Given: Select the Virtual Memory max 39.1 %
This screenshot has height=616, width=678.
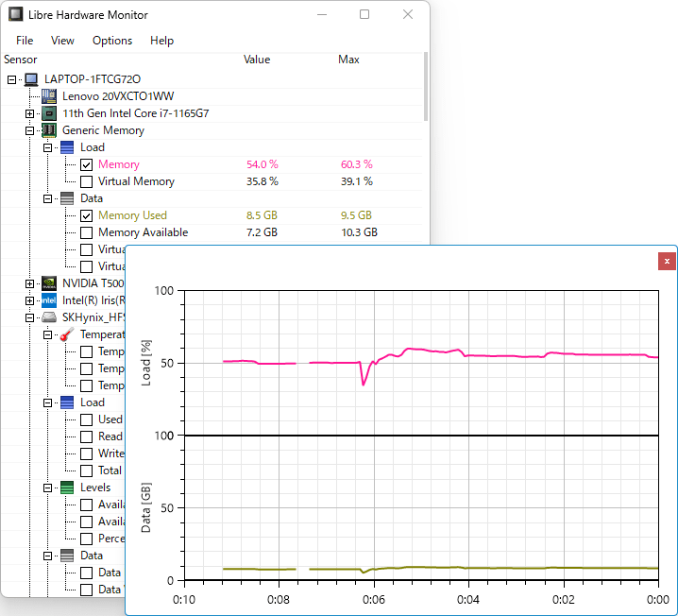Looking at the screenshot, I should (357, 181).
